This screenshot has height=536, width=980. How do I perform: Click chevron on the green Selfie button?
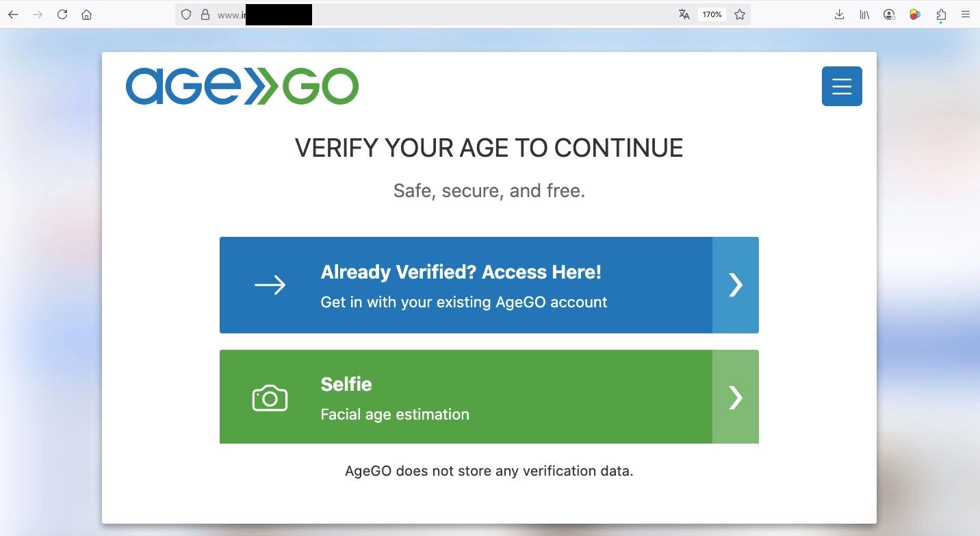(736, 397)
